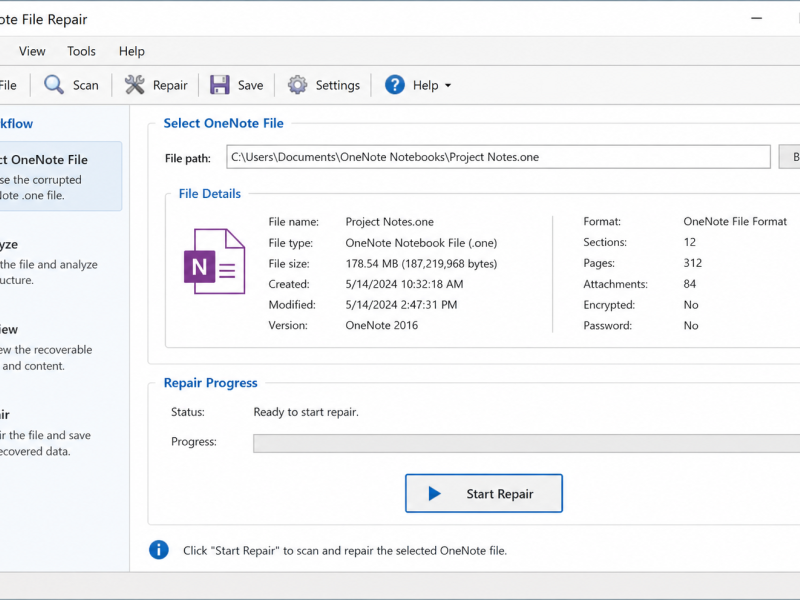This screenshot has width=800, height=600.
Task: Click the status text Ready to start repair
Action: coord(306,412)
